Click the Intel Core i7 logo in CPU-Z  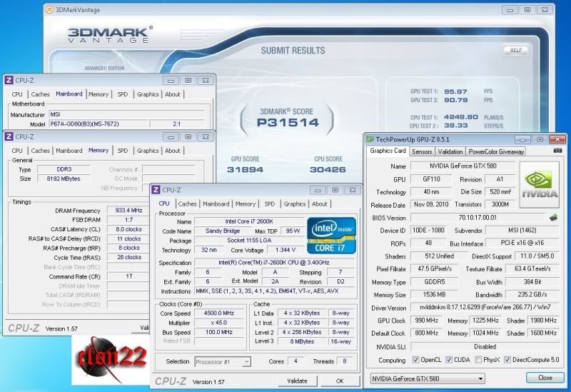331,236
